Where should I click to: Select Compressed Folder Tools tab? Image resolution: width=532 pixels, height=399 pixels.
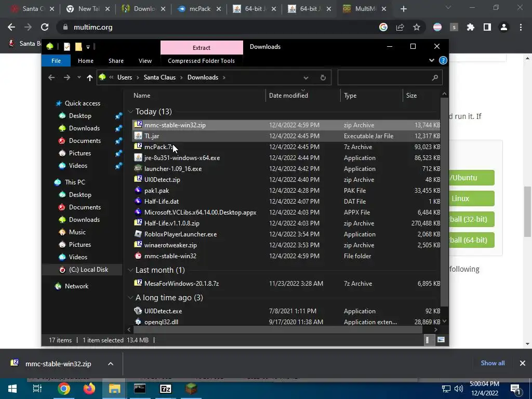(x=201, y=61)
